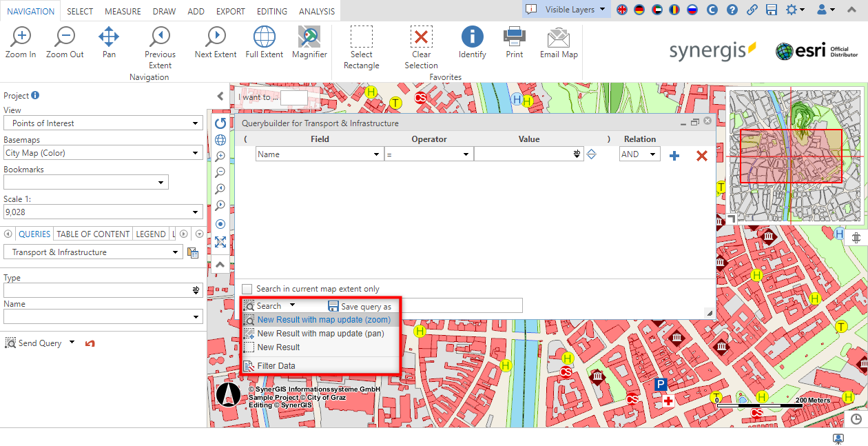Switch to the LEGEND tab
The image size is (868, 446).
(x=150, y=234)
